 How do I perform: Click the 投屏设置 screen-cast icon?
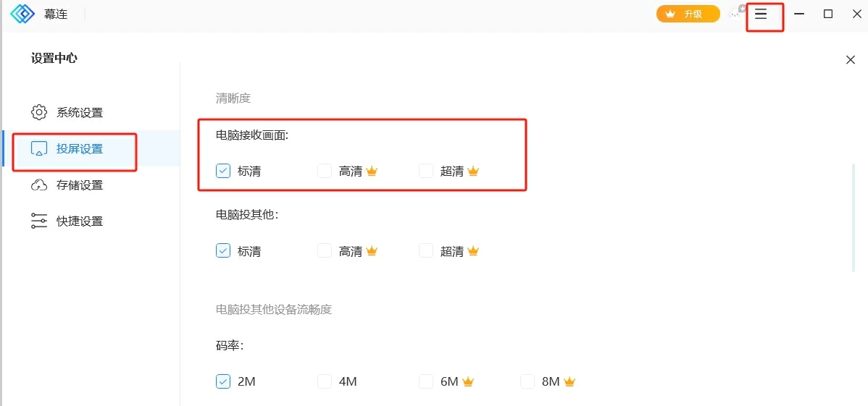[x=38, y=149]
